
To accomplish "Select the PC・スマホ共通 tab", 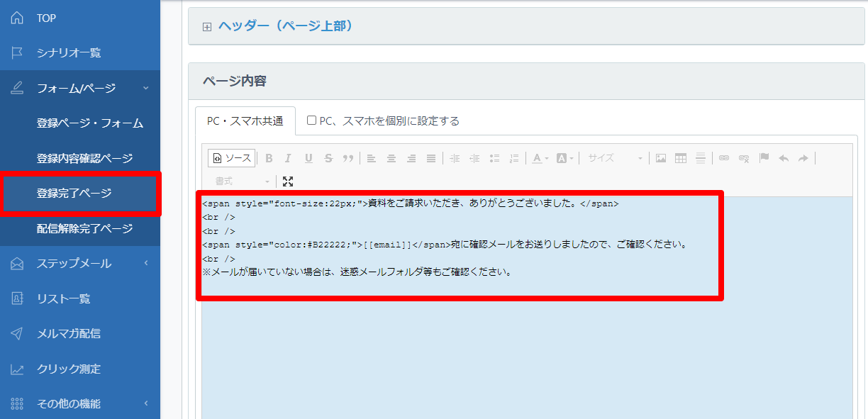I will point(245,121).
